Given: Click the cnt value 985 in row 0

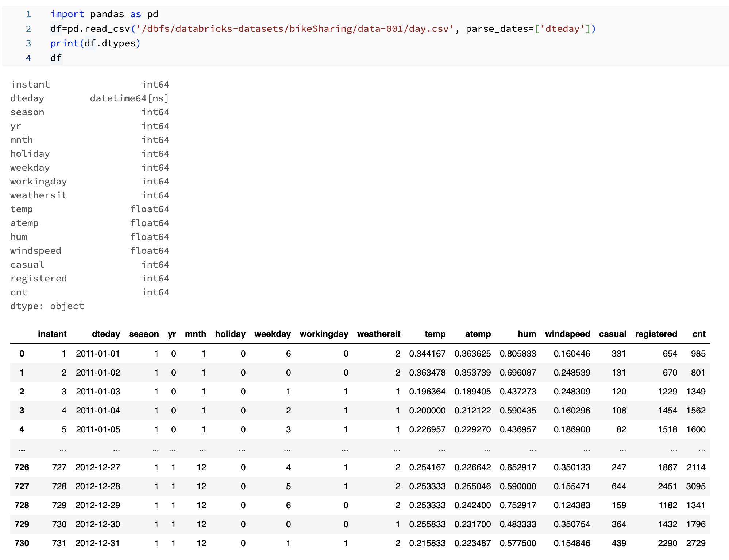Looking at the screenshot, I should 699,353.
